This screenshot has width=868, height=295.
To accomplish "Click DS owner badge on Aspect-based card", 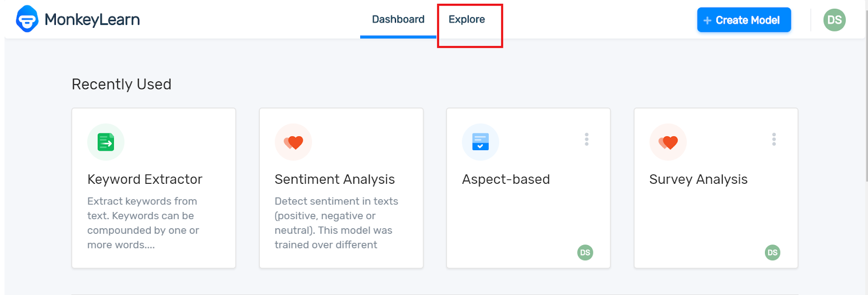I will (x=585, y=253).
